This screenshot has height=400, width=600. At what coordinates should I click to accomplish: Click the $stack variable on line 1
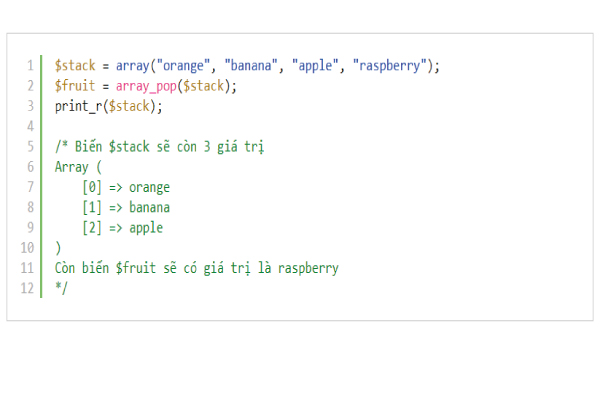click(x=75, y=66)
